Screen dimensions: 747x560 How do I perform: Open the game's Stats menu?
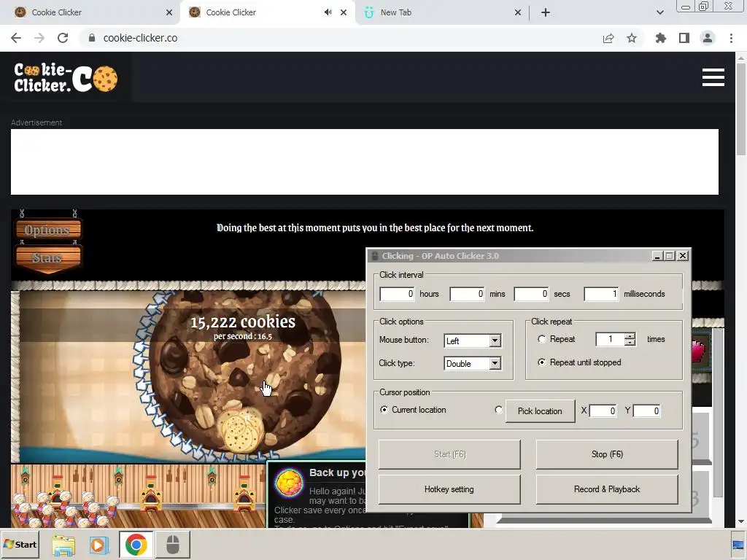(47, 257)
